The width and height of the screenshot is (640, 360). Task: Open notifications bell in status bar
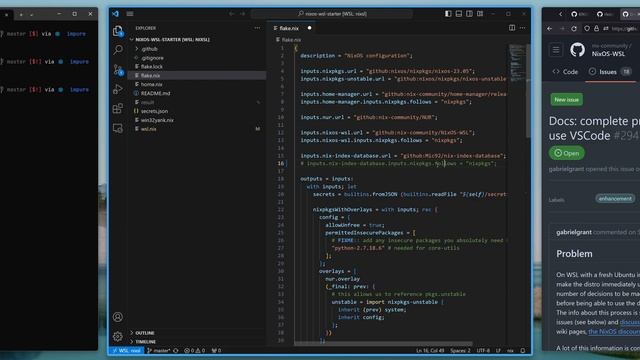click(523, 350)
